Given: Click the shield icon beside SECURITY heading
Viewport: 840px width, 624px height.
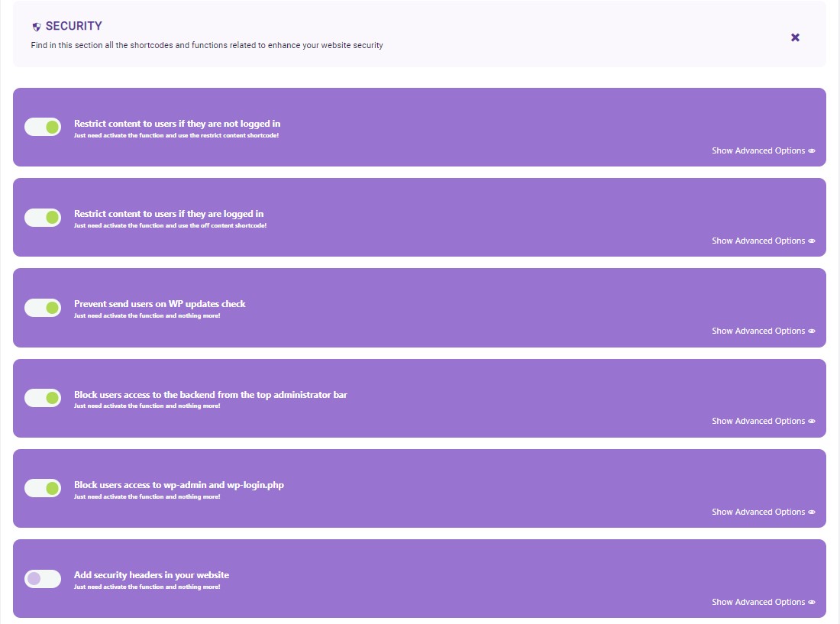Looking at the screenshot, I should click(x=37, y=27).
